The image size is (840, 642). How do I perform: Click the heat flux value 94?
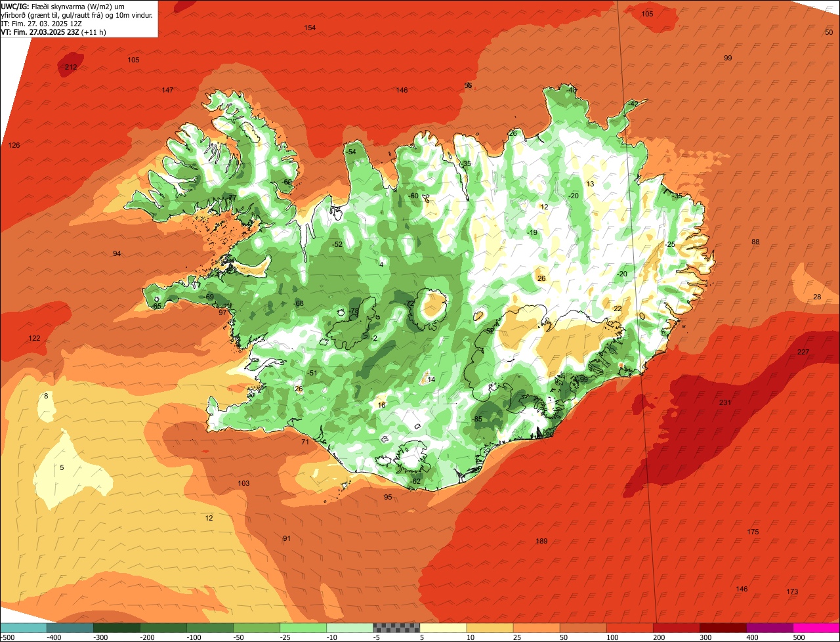pyautogui.click(x=117, y=253)
